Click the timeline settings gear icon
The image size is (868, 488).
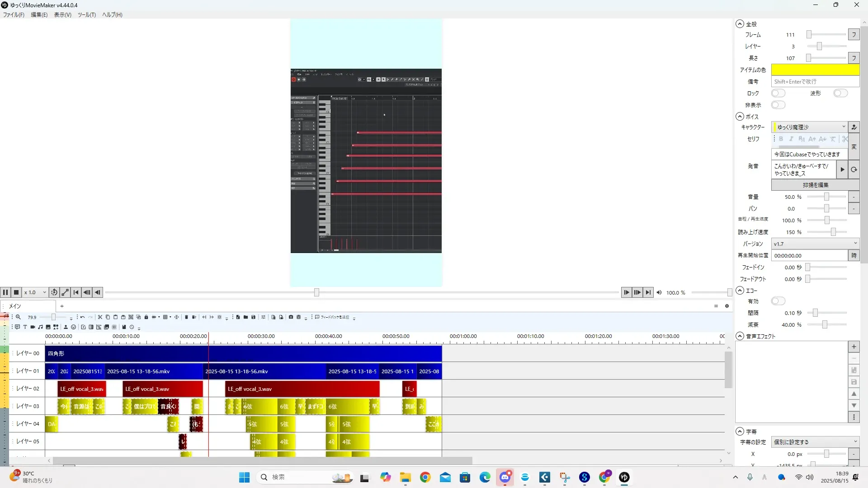click(x=727, y=306)
